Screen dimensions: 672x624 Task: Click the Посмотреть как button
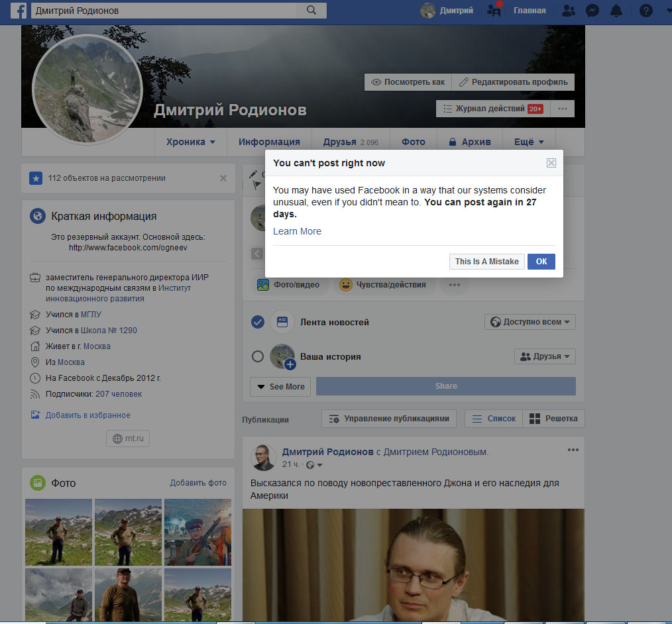click(408, 82)
